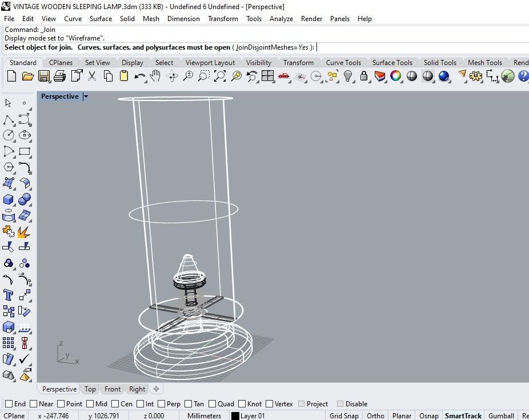Cut selection with the scissors icon

92,76
